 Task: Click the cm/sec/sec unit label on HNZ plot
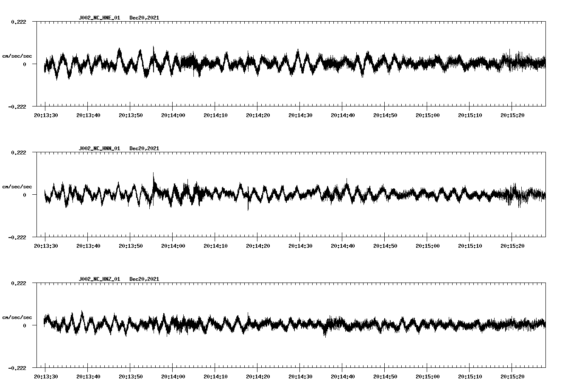point(17,317)
